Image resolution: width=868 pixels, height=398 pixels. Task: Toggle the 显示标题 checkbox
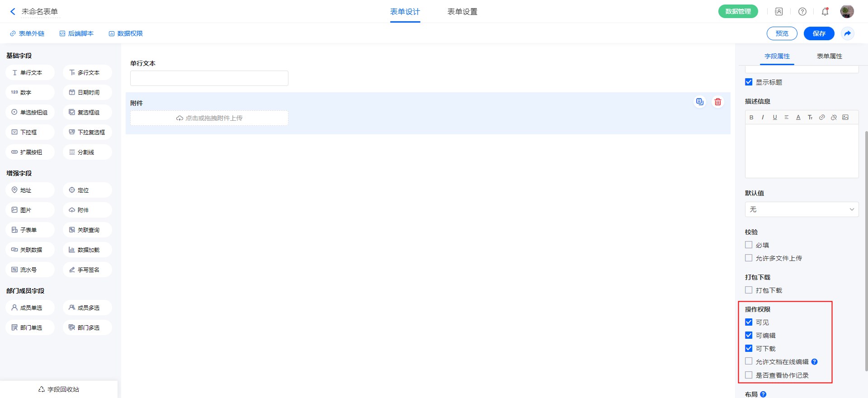[749, 82]
